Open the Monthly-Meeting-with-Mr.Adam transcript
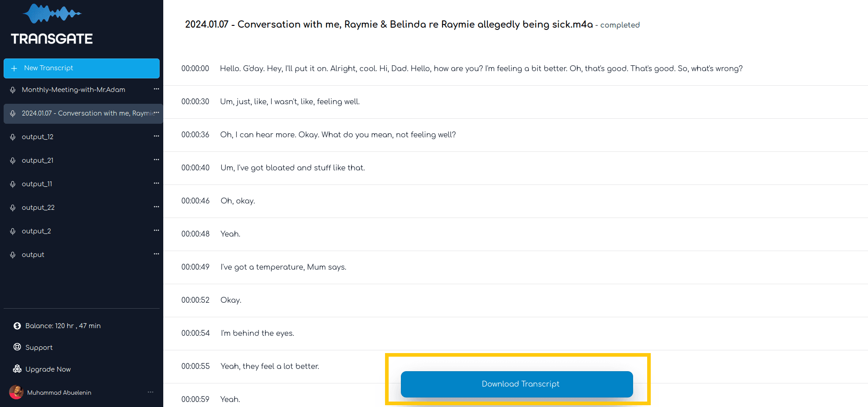 (73, 90)
